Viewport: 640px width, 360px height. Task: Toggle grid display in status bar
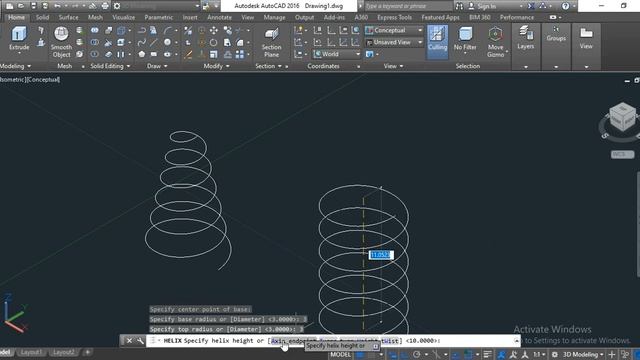coord(360,354)
